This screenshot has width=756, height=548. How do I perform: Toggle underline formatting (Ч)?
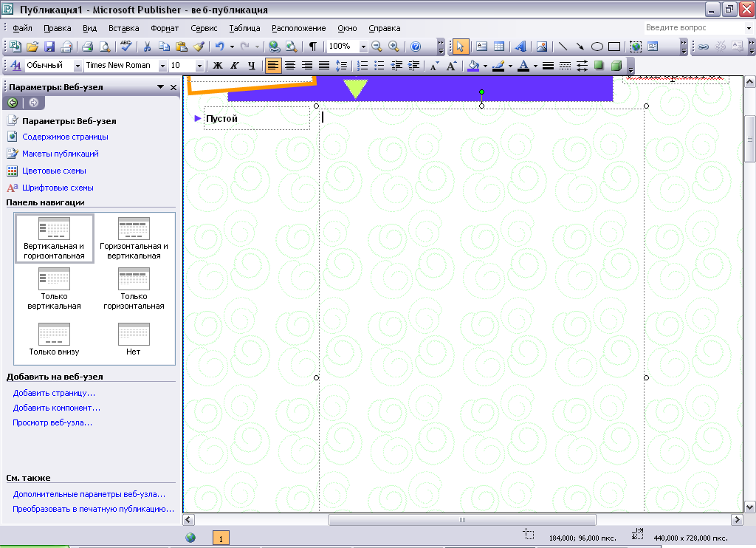pyautogui.click(x=251, y=66)
